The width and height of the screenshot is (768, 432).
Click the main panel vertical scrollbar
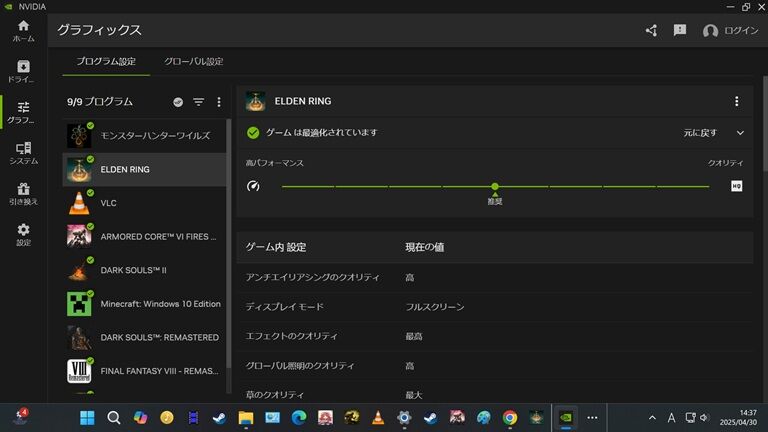pyautogui.click(x=765, y=124)
